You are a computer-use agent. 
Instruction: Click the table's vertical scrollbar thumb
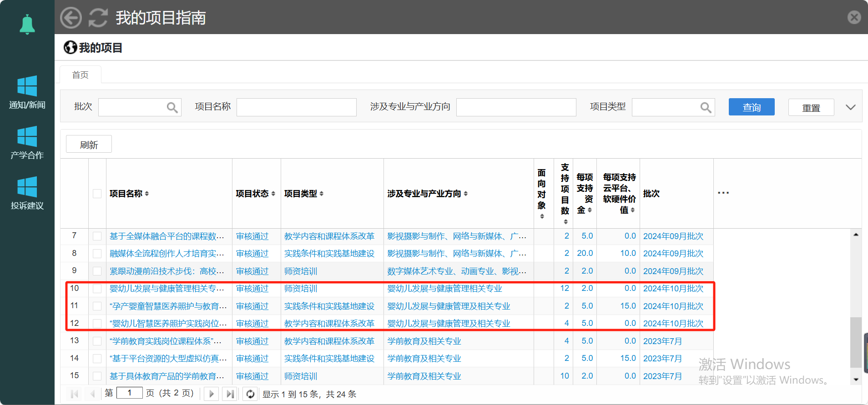[x=856, y=342]
